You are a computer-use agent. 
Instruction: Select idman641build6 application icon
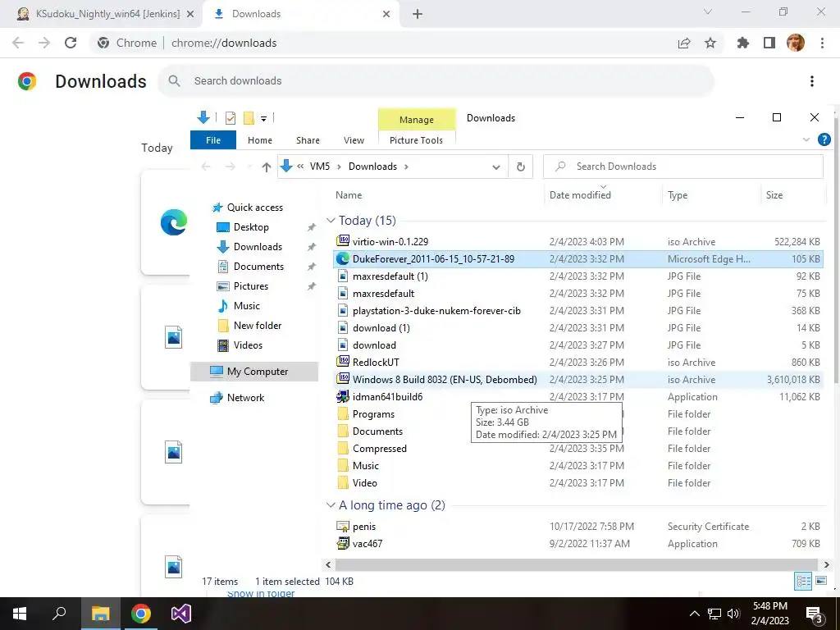[343, 396]
